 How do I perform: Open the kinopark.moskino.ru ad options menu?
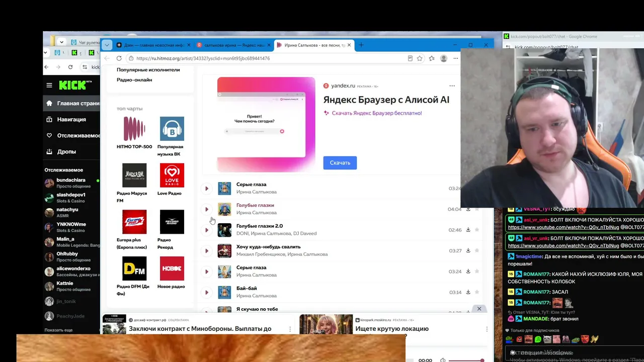(487, 329)
